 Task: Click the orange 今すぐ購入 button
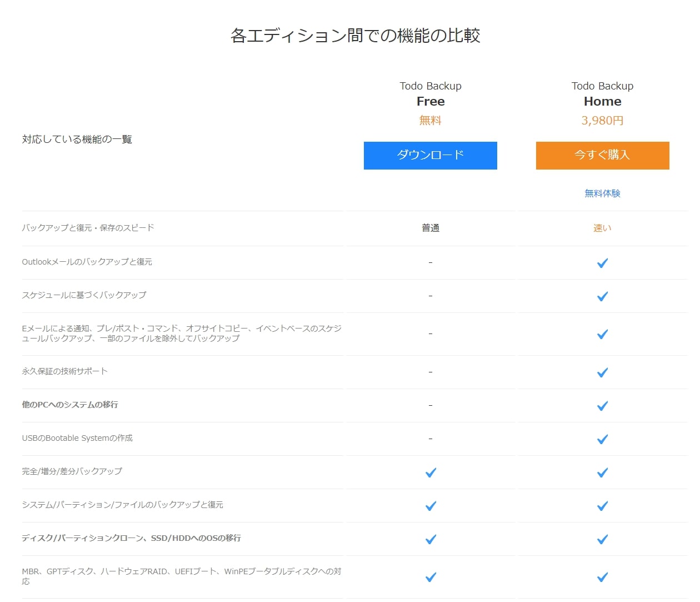tap(602, 155)
